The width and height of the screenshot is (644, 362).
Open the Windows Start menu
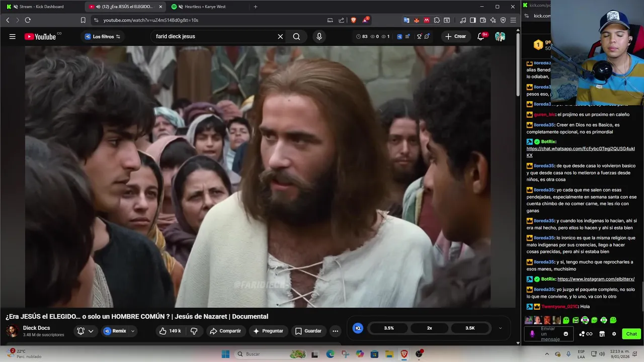225,354
